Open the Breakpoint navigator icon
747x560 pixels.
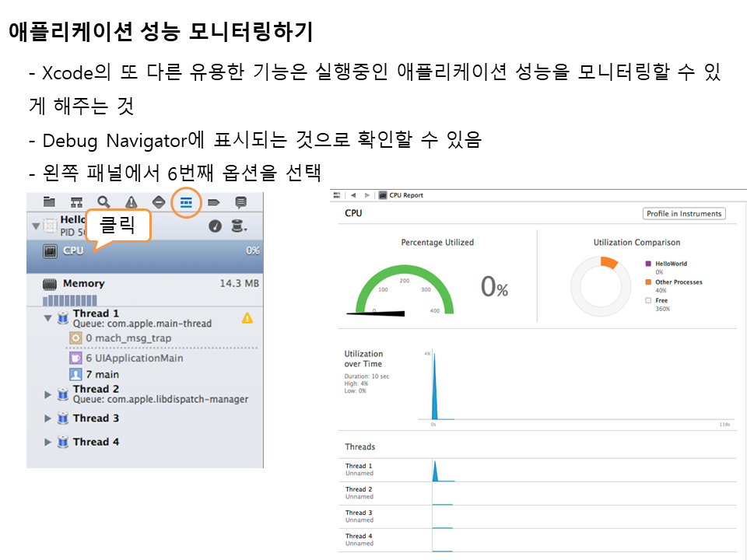coord(214,202)
